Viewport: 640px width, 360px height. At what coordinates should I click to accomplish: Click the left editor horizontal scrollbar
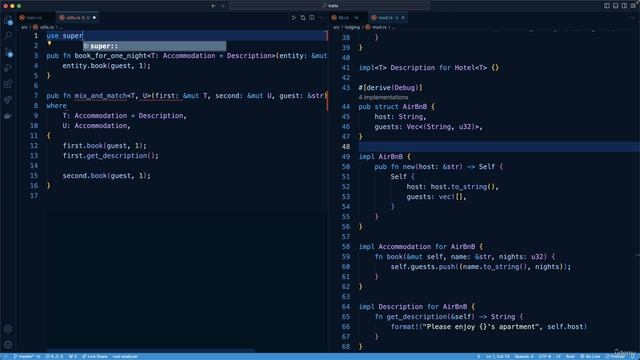(150, 350)
